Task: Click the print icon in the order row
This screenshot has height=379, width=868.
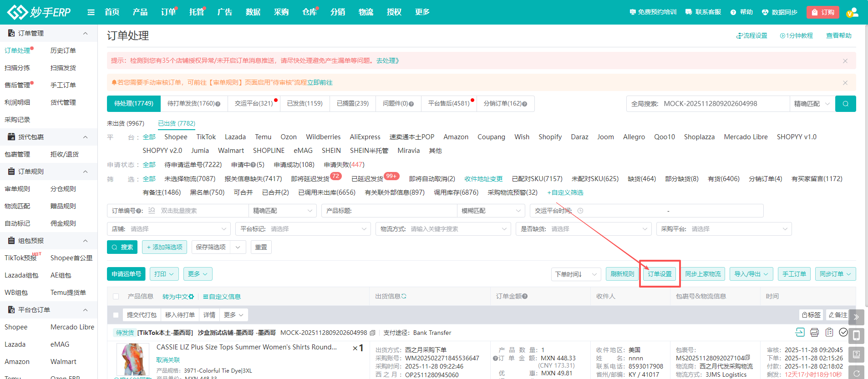Action: point(814,333)
